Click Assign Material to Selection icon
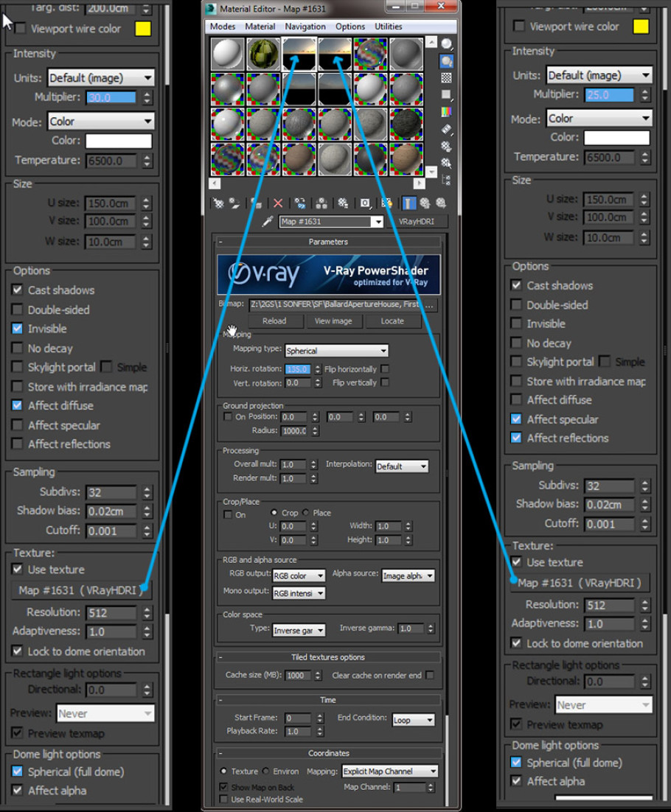The height and width of the screenshot is (812, 671). pos(255,203)
